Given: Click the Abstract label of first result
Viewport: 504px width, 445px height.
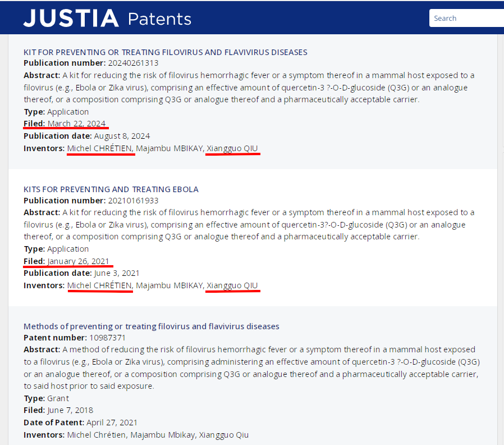Looking at the screenshot, I should (x=42, y=75).
